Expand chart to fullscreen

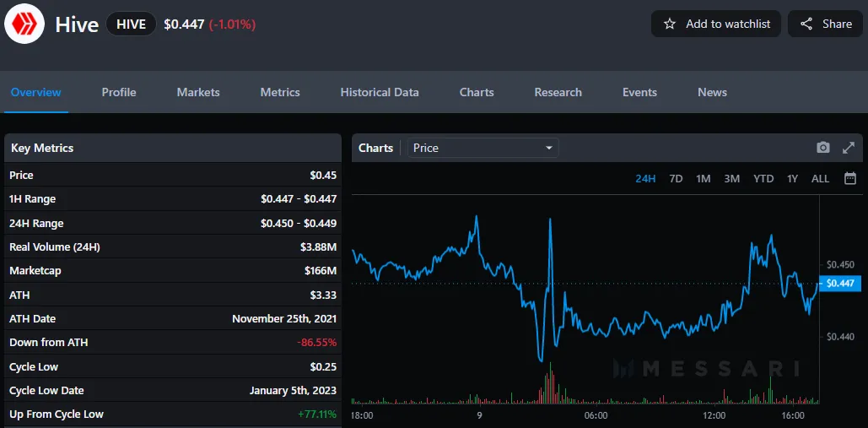point(849,148)
